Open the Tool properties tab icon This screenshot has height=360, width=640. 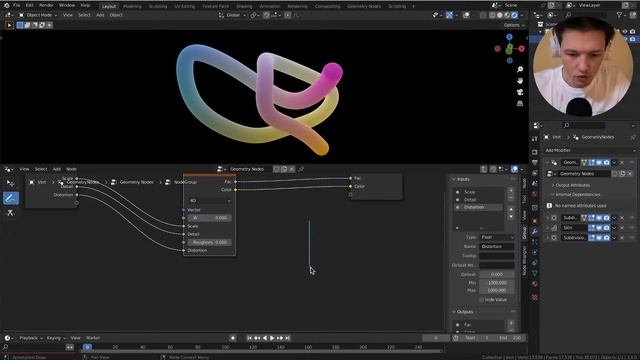(535, 139)
